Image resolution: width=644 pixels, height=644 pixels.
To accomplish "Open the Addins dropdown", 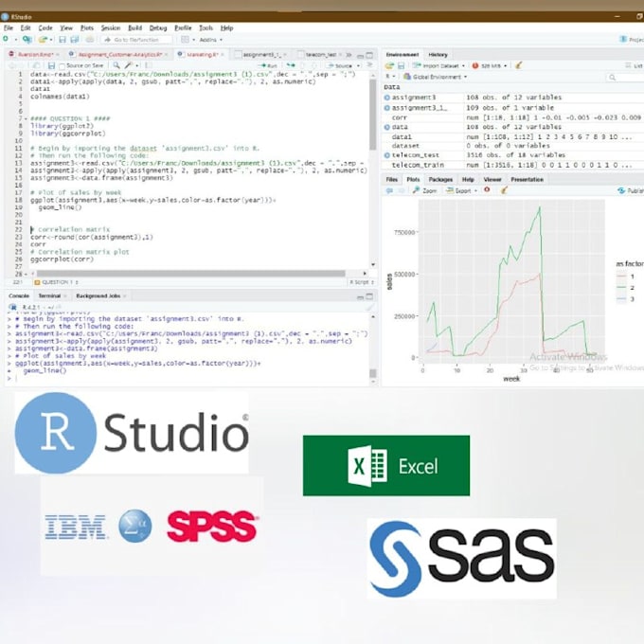I will pos(210,40).
